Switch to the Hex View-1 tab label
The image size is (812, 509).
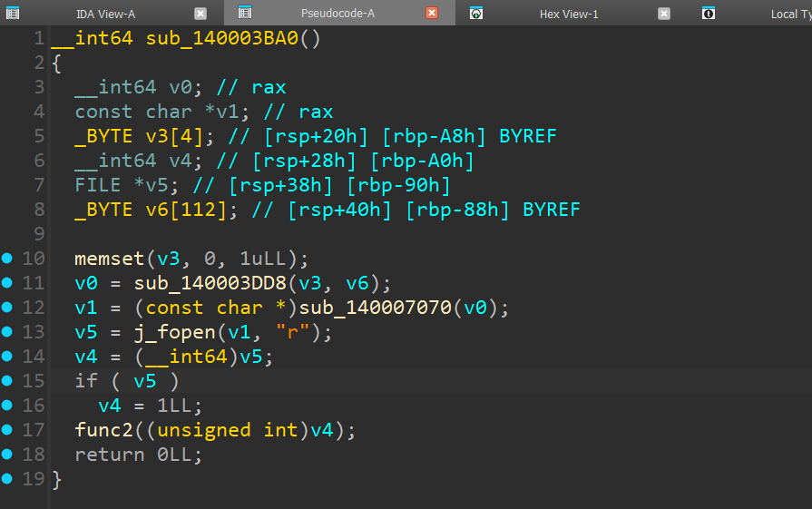(568, 14)
